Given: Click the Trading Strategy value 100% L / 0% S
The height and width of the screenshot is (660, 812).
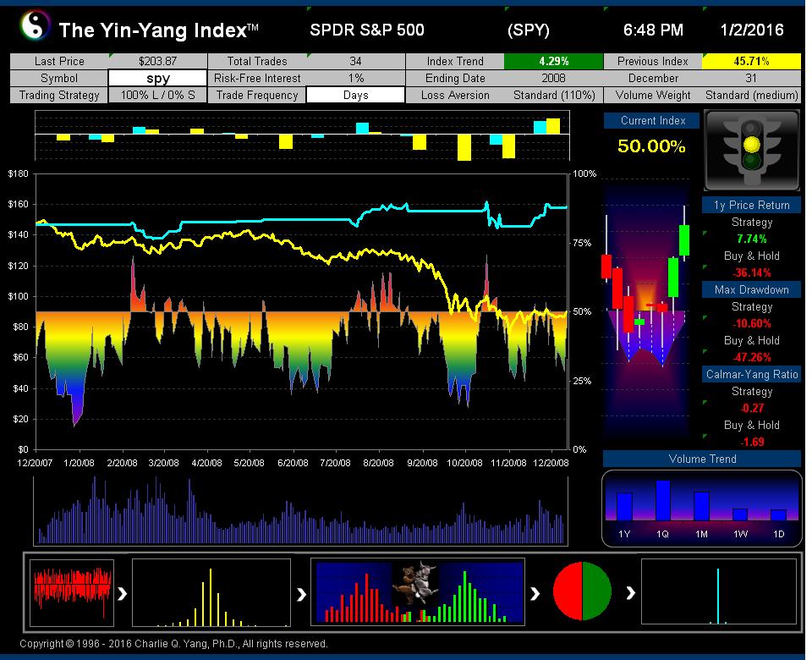Looking at the screenshot, I should (157, 96).
